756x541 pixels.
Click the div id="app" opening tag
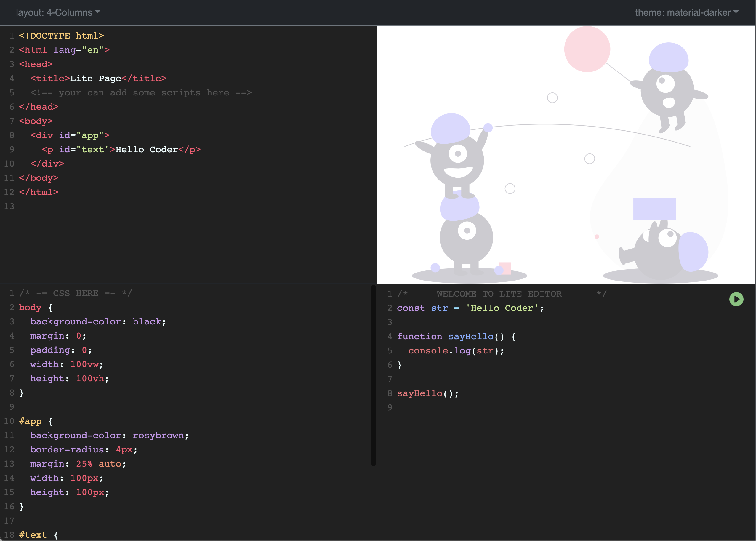coord(70,135)
